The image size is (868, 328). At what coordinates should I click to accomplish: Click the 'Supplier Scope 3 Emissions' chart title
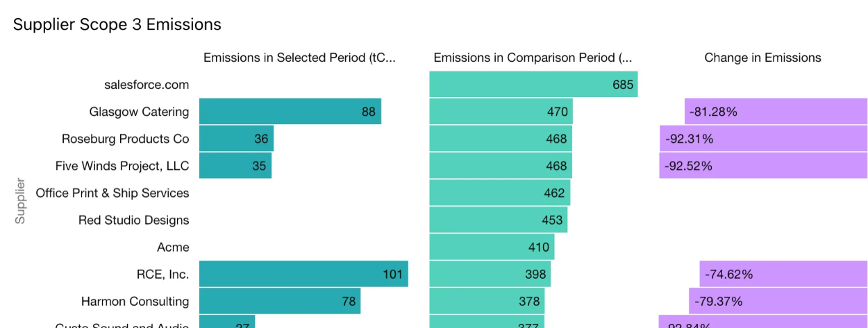pos(117,24)
